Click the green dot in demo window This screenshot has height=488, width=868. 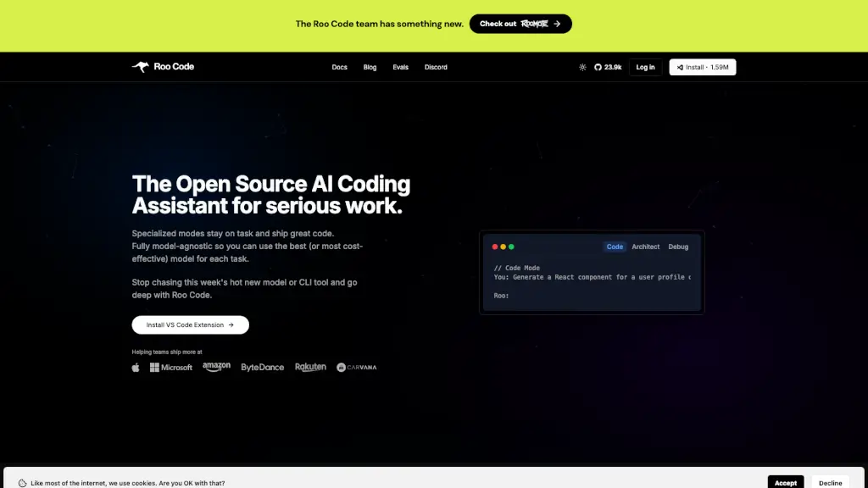click(x=511, y=247)
